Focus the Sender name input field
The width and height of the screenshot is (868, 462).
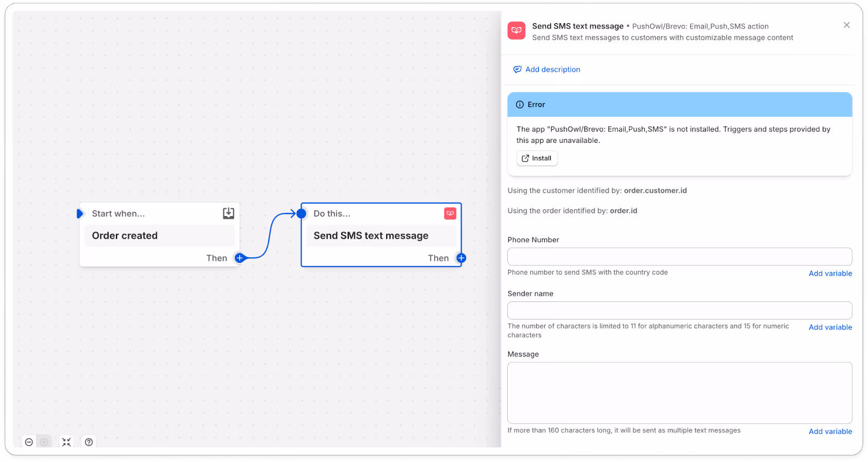tap(680, 311)
